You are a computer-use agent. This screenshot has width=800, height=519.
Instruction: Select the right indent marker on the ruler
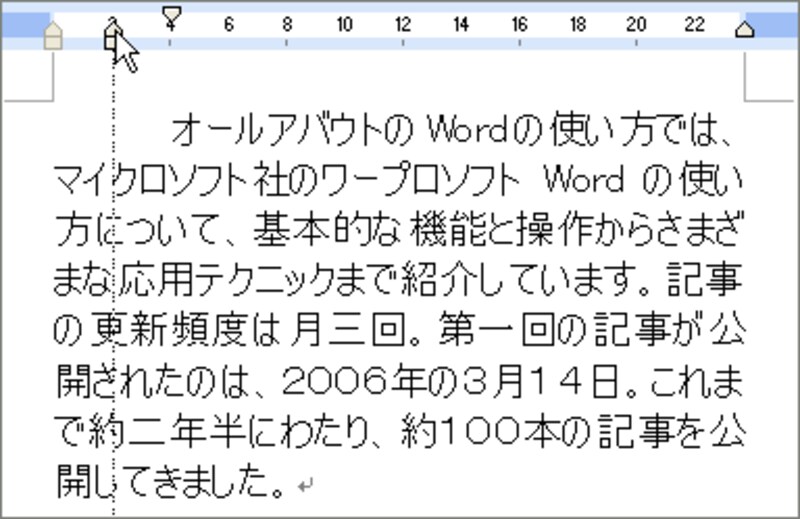[x=745, y=29]
